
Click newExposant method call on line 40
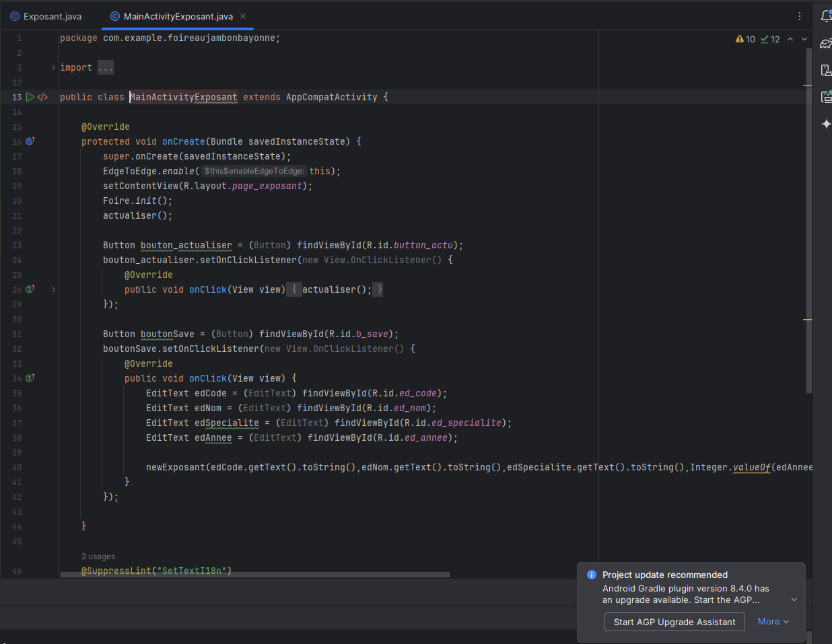(x=176, y=467)
